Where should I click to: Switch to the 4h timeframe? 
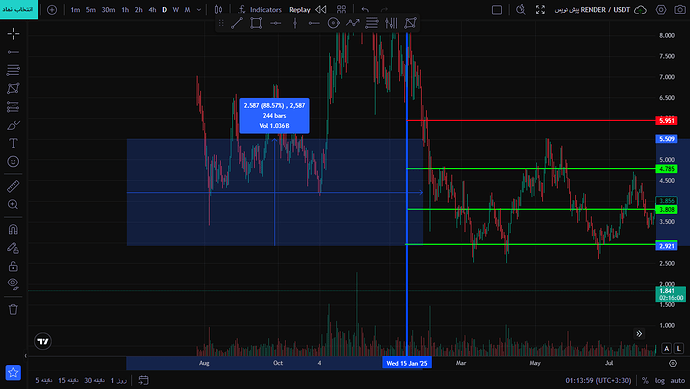152,10
